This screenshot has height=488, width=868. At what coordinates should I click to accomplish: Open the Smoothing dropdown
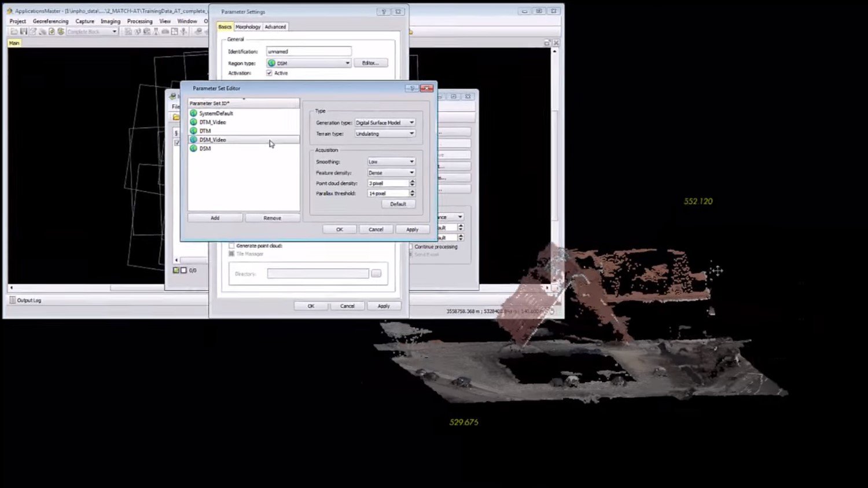click(x=391, y=162)
